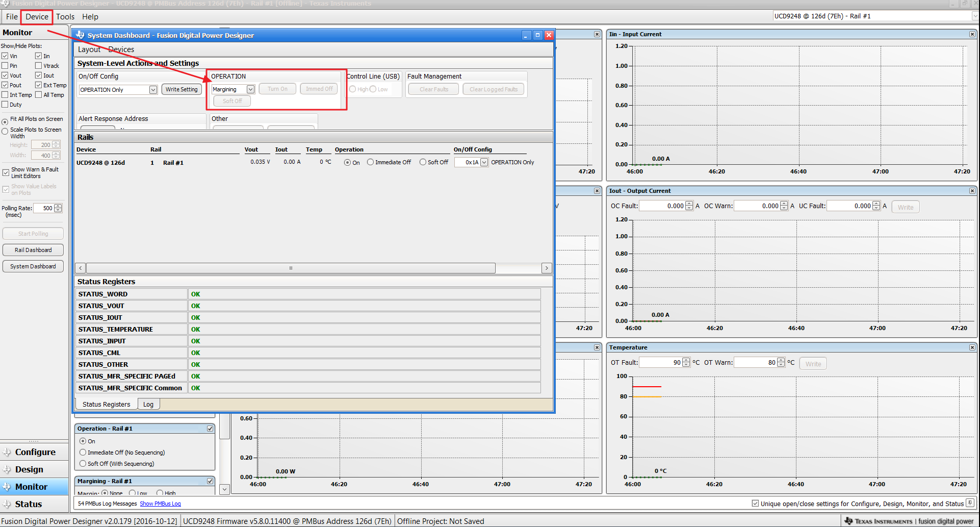Click the System Dashboard button in Monitor panel

(33, 266)
